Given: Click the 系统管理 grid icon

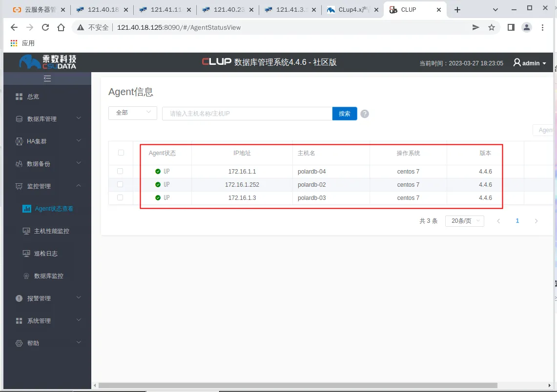Looking at the screenshot, I should coord(19,321).
